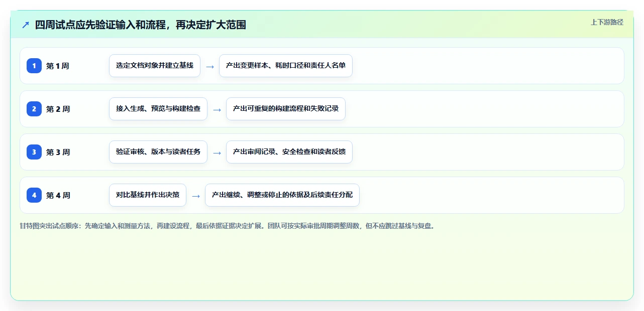The height and width of the screenshot is (311, 644).
Task: Click the arrow after 接入生成、预览与构建检查
Action: tap(217, 109)
